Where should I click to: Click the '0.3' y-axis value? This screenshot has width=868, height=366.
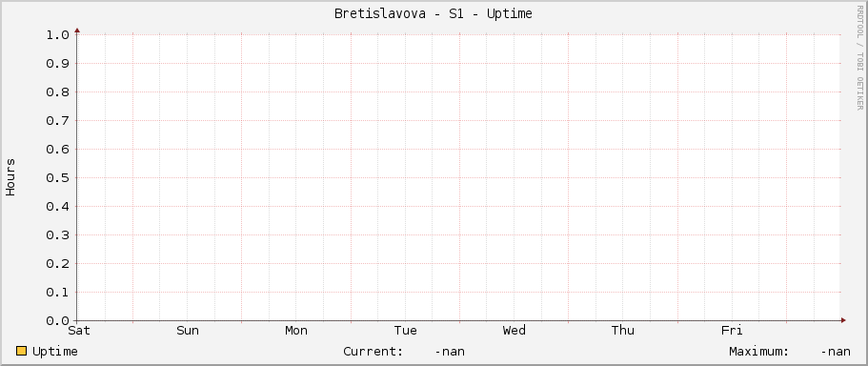click(x=57, y=234)
